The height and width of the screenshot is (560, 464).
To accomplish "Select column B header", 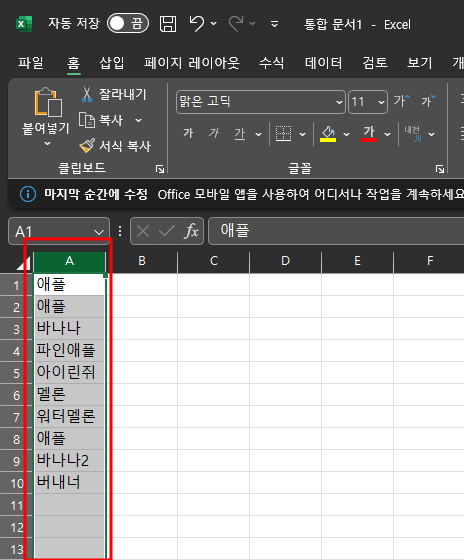I will pos(142,261).
